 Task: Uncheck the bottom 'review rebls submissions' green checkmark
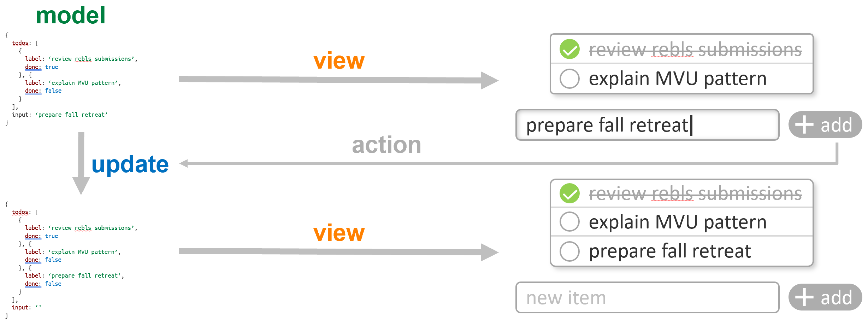569,193
